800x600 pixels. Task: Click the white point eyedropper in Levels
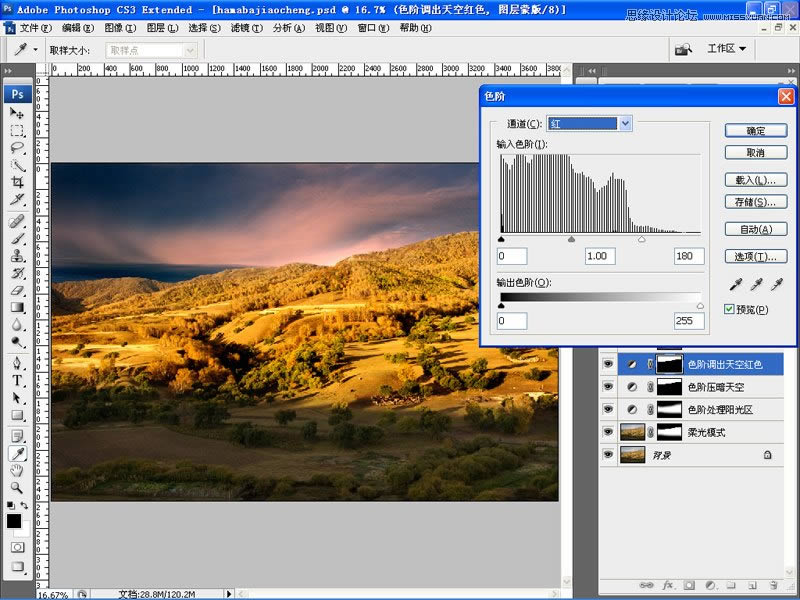point(776,286)
